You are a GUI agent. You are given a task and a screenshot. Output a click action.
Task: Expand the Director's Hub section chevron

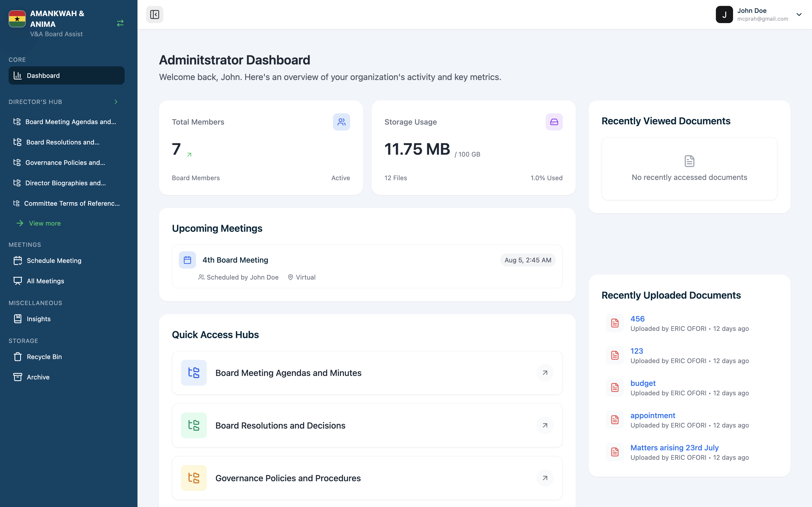tap(116, 102)
